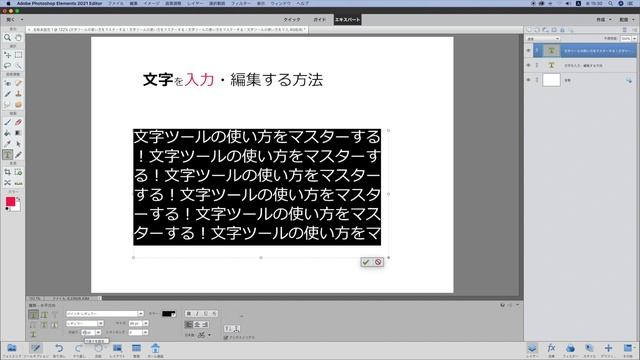Select the white background layer thumbnail
The image size is (640, 360).
point(551,80)
